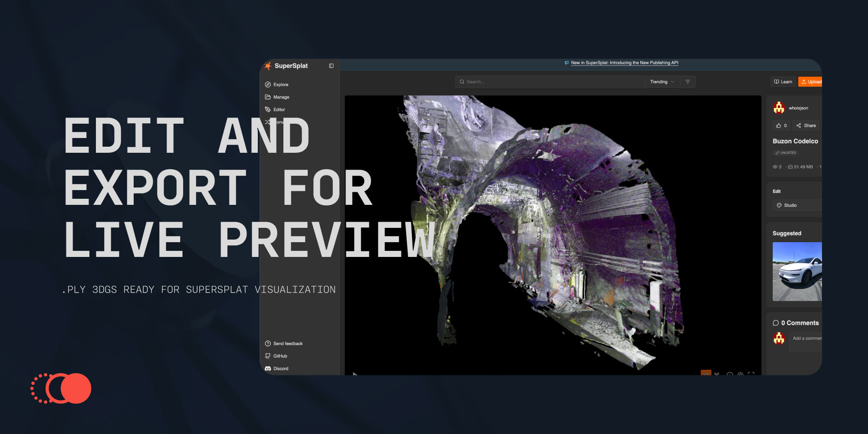Image resolution: width=868 pixels, height=434 pixels.
Task: Click the comment speech bubble icon
Action: click(x=776, y=323)
